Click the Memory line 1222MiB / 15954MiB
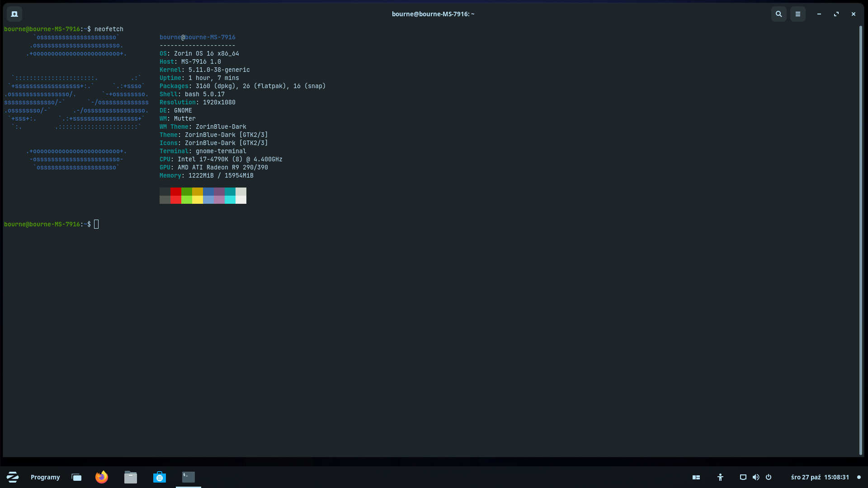Viewport: 868px width, 488px height. pyautogui.click(x=207, y=175)
